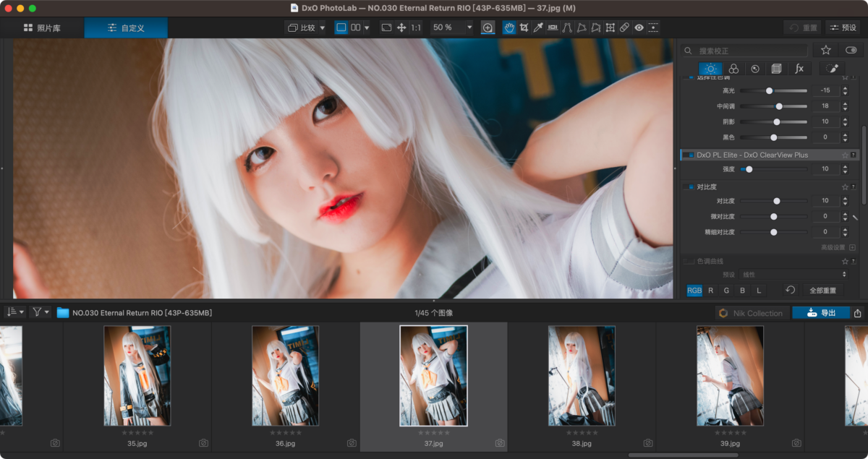Select the triangular perspective correction tool

click(582, 27)
